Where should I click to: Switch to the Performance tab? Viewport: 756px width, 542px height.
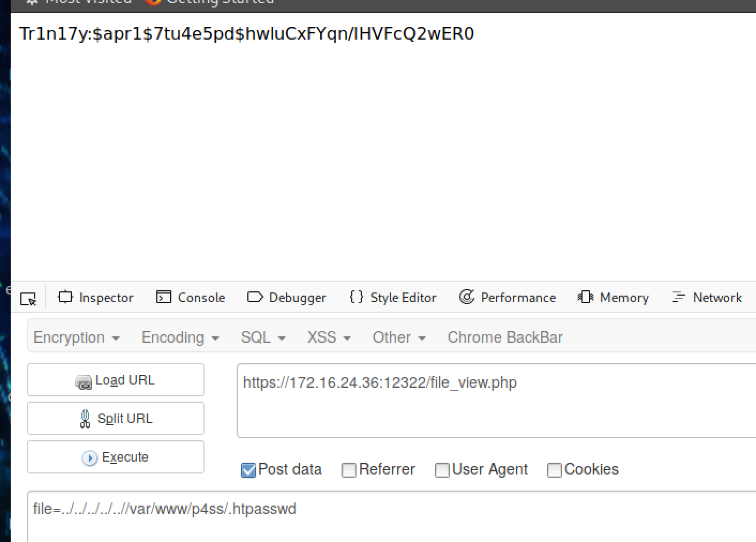[508, 297]
